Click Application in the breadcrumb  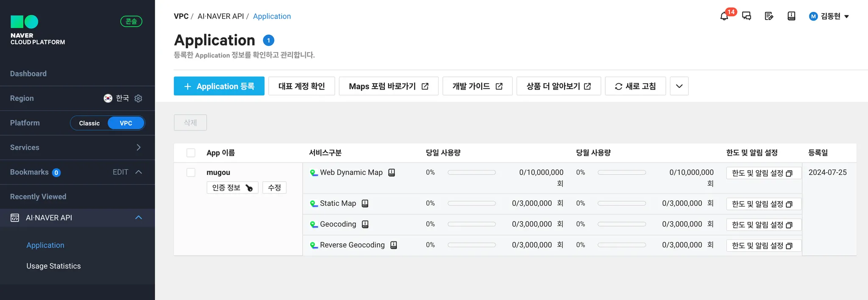tap(272, 16)
